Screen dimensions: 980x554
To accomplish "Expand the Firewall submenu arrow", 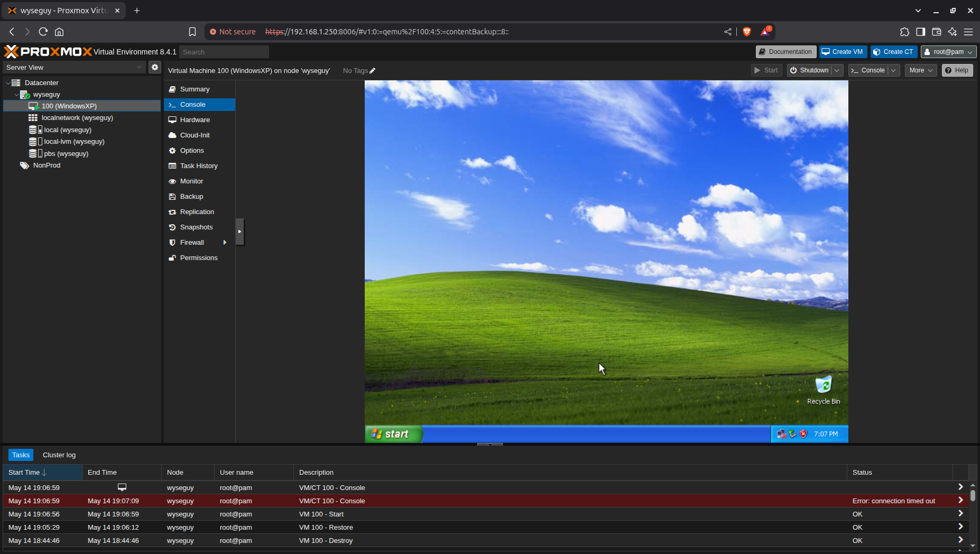I will pyautogui.click(x=225, y=243).
